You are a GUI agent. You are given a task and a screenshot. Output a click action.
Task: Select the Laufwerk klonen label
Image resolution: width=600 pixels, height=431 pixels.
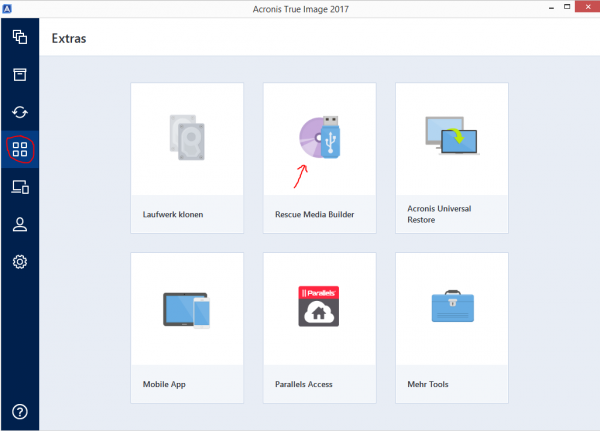pyautogui.click(x=173, y=214)
